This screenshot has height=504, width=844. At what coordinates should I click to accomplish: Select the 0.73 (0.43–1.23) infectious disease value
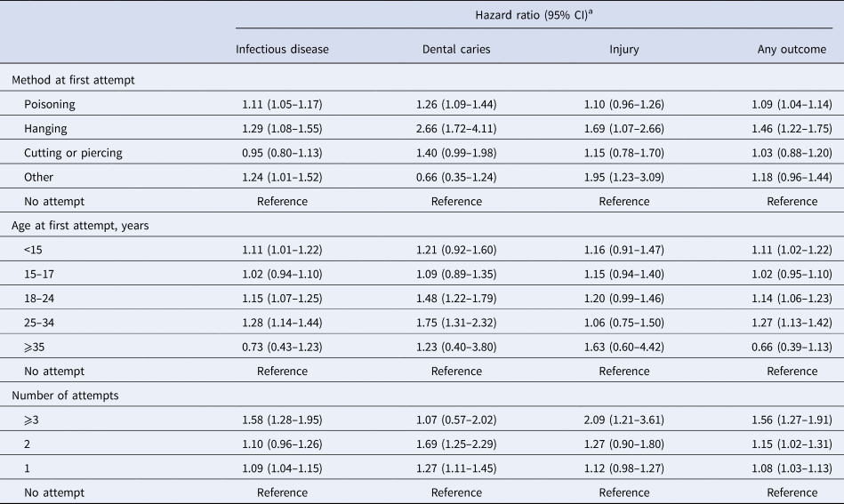click(x=282, y=347)
